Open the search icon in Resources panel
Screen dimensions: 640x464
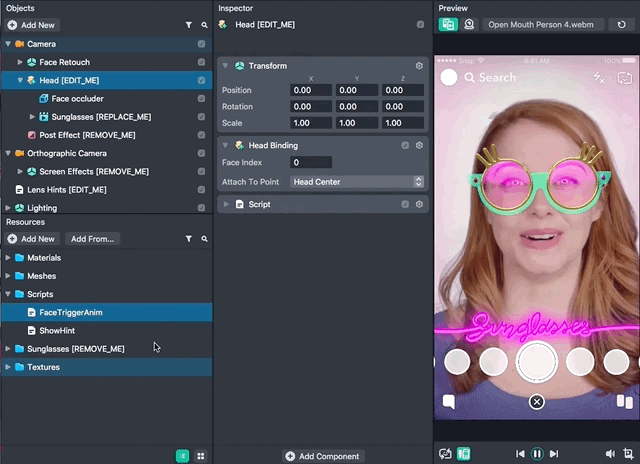(x=204, y=239)
